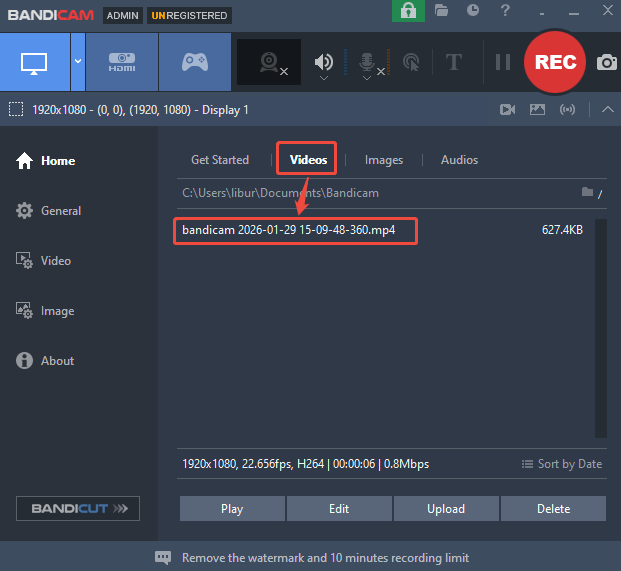Click the dashed rectangle area selector icon
The width and height of the screenshot is (621, 571).
[16, 109]
